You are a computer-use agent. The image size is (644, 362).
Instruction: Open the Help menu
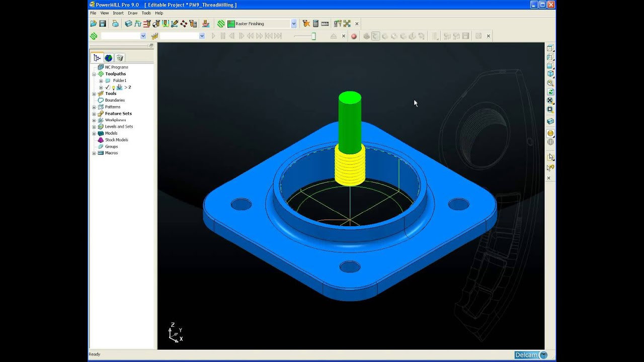[159, 13]
